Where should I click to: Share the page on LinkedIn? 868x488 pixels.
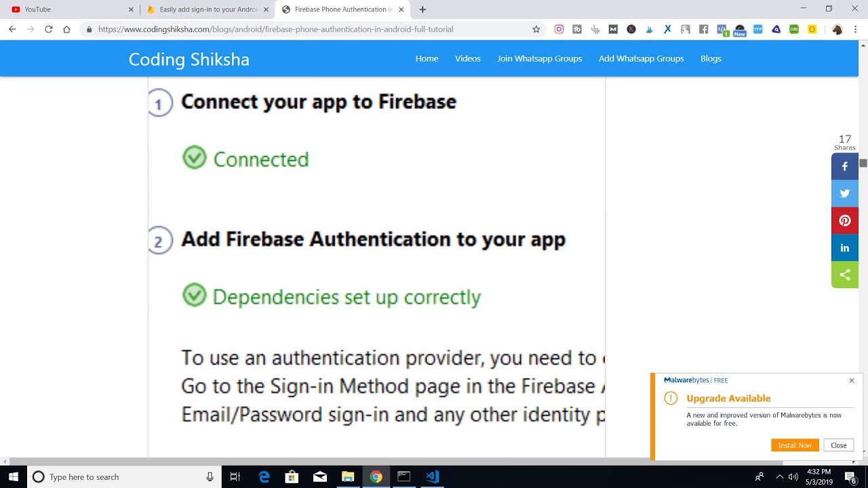point(844,247)
